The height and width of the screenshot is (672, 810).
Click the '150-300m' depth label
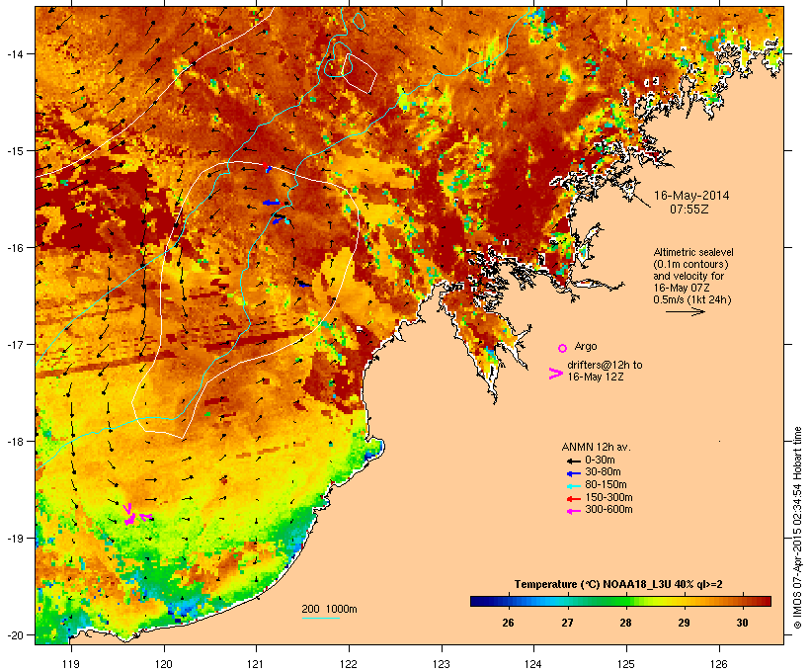pos(608,497)
